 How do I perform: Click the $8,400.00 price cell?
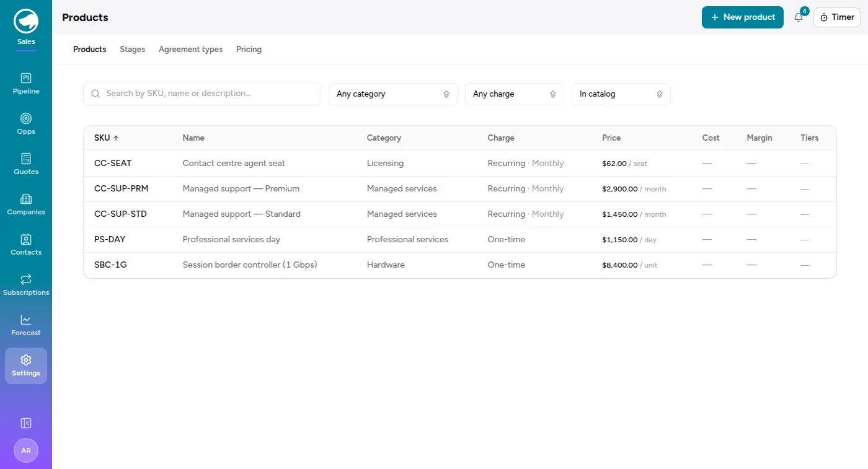(x=629, y=265)
